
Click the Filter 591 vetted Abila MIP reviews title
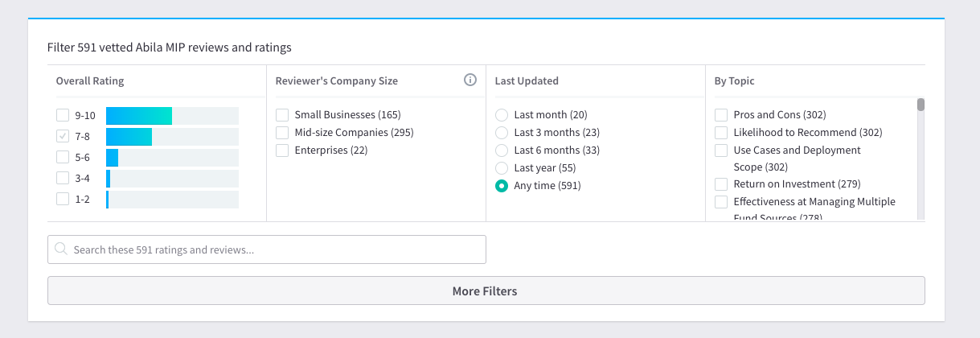pos(170,47)
